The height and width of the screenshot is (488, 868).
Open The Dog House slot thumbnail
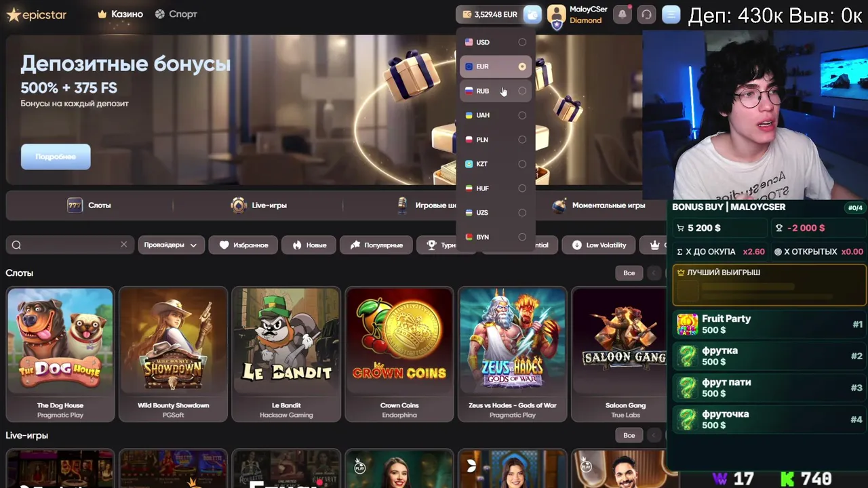(x=60, y=341)
